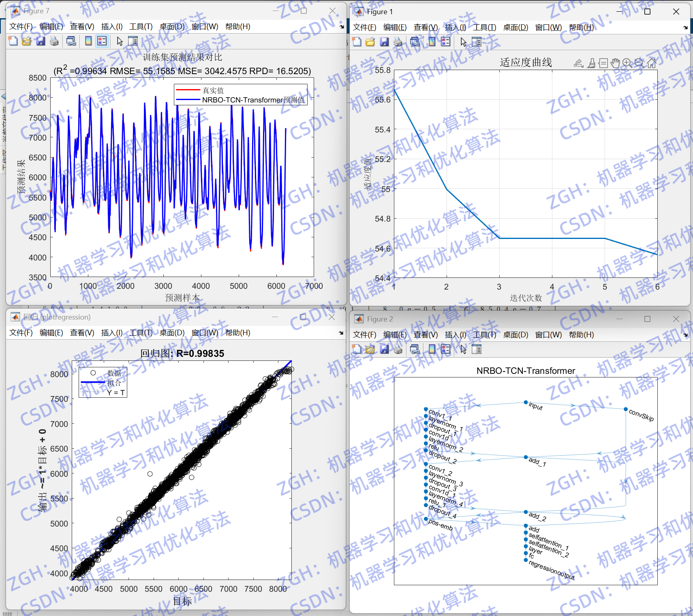Screen dimensions: 693x616
Task: Open Property Inspector in Figure 2 toolbar
Action: [477, 349]
